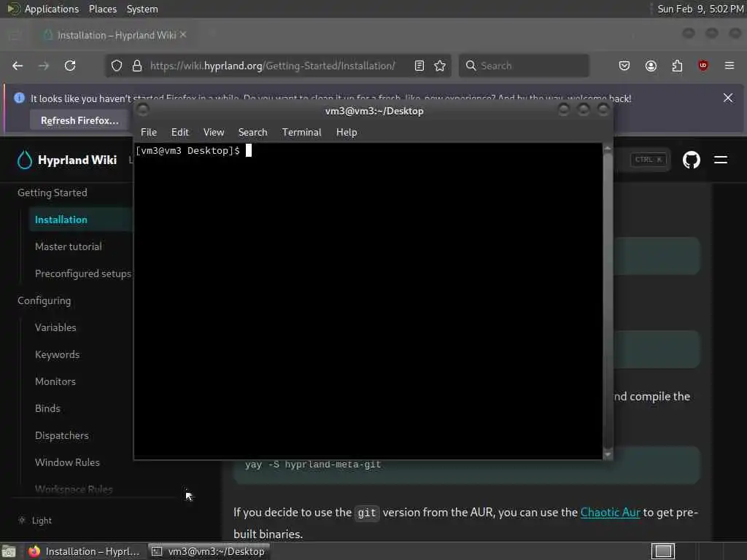Screen dimensions: 747x560
Task: Open the Terminal menu in terminal window
Action: point(301,133)
